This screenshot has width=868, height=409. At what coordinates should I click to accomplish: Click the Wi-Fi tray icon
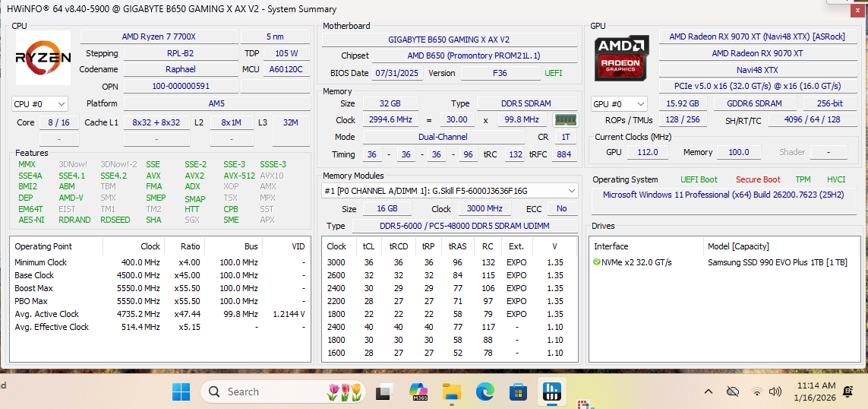click(756, 392)
